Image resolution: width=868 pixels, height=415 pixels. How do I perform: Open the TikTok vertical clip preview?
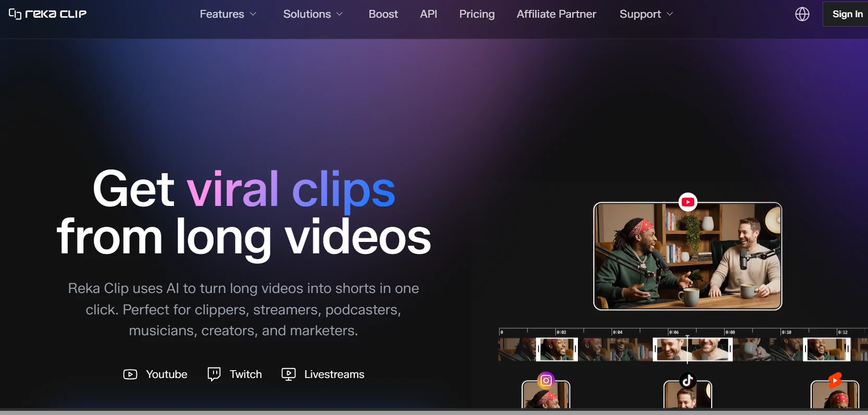point(688,395)
